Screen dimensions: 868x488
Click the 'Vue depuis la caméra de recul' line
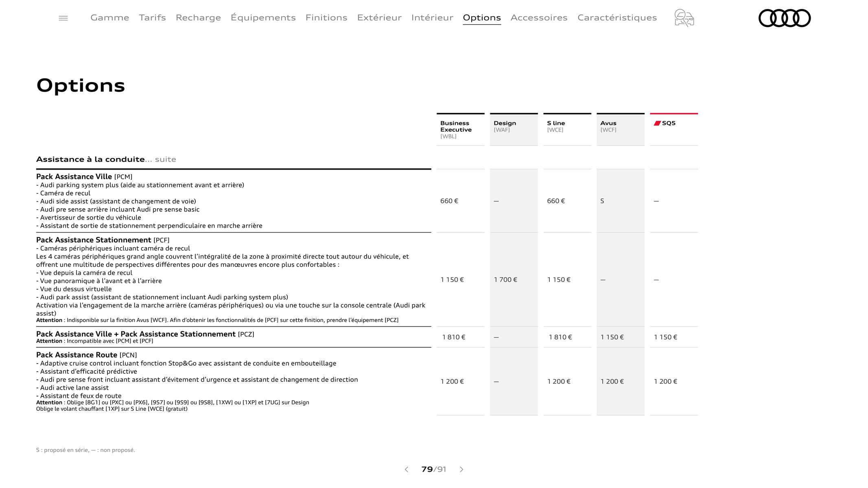[x=84, y=273]
